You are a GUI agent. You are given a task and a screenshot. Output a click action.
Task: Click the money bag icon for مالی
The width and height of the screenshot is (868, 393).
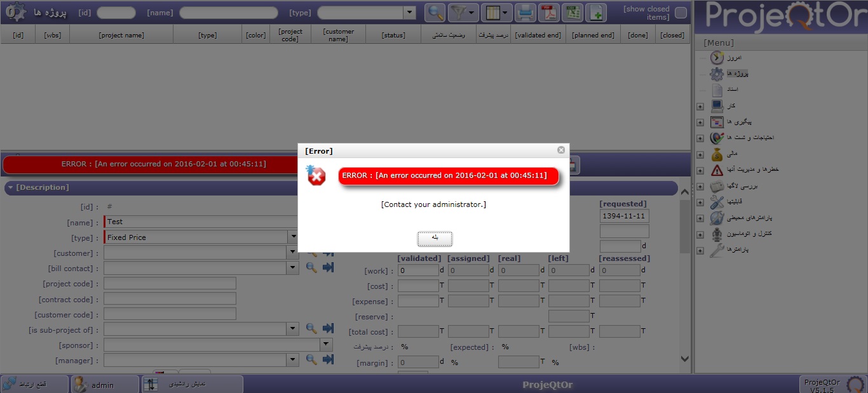point(717,154)
